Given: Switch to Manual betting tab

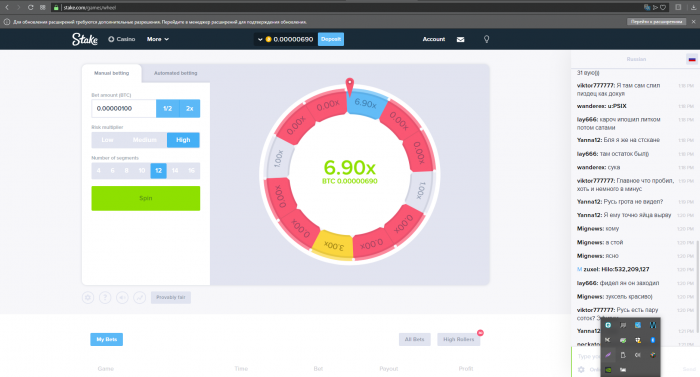Looking at the screenshot, I should point(112,73).
